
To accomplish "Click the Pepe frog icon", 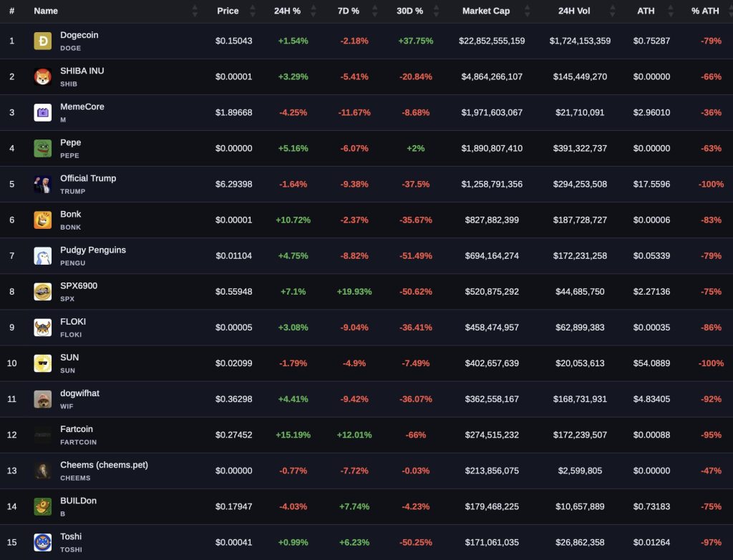I will point(42,148).
